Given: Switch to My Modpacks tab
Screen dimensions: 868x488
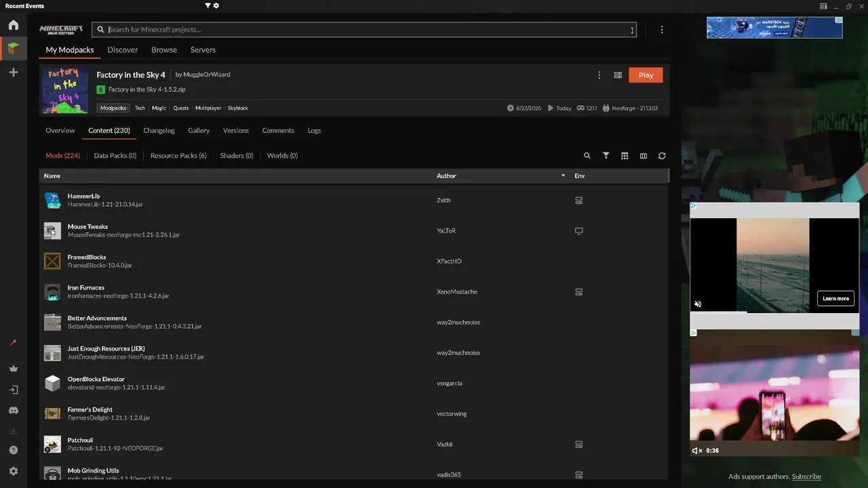Looking at the screenshot, I should click(x=70, y=49).
